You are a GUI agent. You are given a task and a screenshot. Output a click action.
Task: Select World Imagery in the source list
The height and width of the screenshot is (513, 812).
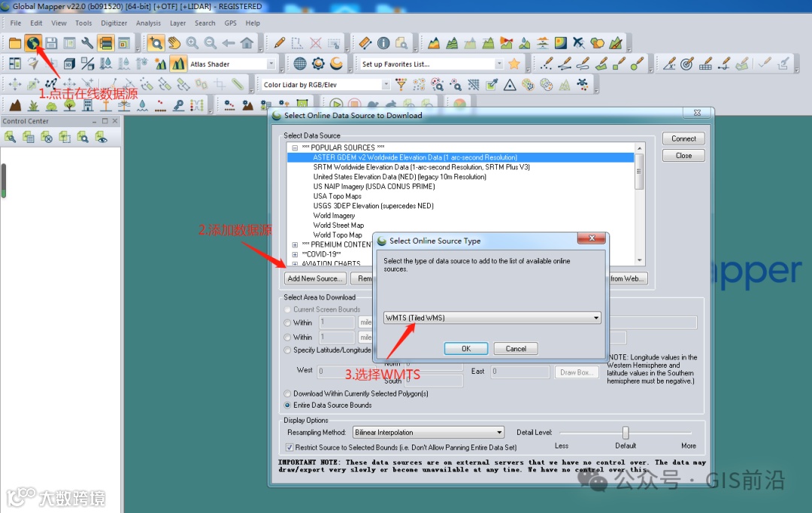(334, 216)
